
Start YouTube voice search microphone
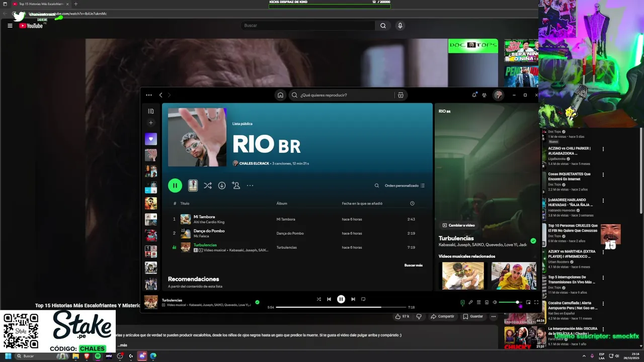[400, 26]
